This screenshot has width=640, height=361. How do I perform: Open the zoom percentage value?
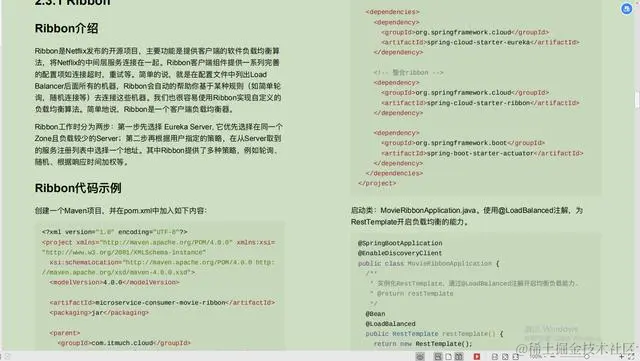point(536,357)
